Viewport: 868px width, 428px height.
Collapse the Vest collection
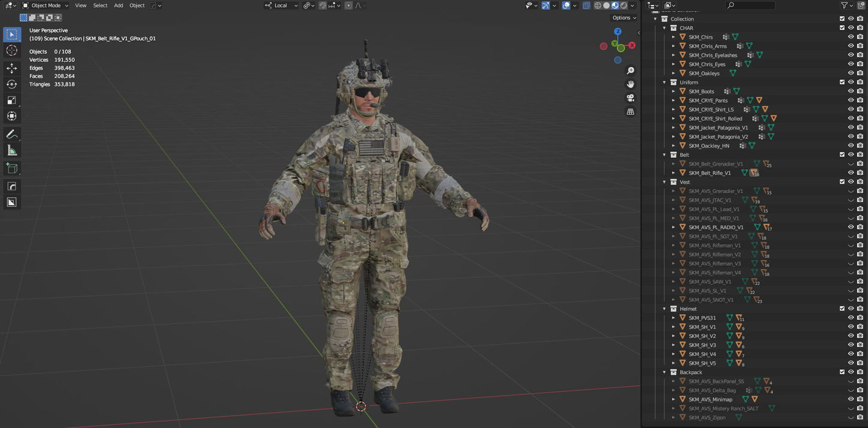(x=664, y=182)
